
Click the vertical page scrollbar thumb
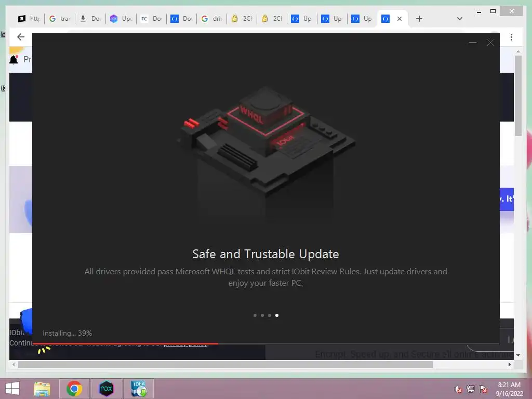518,96
